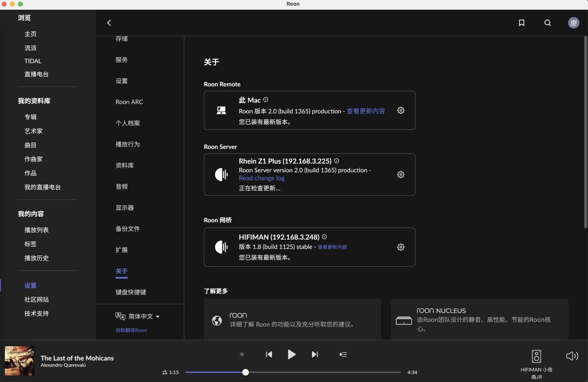Open 流派 in sidebar
588x382 pixels.
[x=31, y=48]
